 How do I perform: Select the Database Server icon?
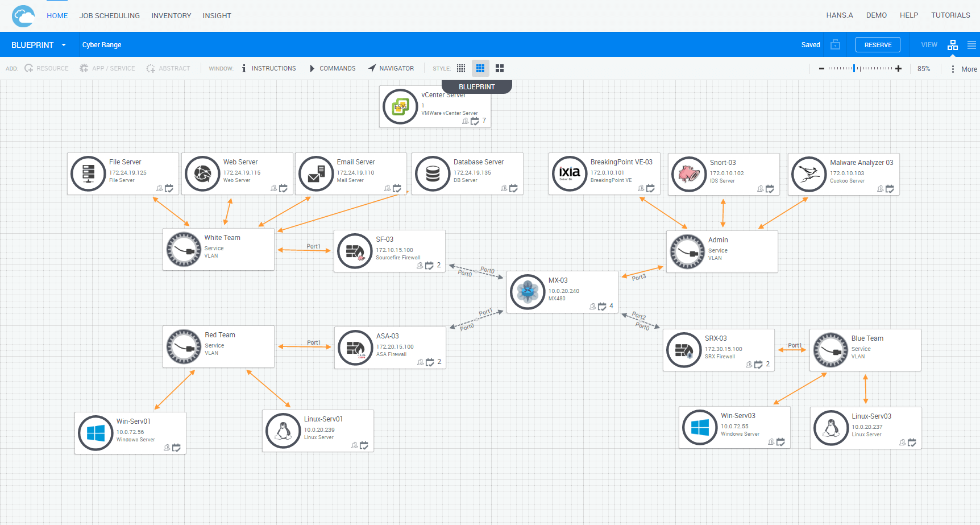pyautogui.click(x=433, y=173)
